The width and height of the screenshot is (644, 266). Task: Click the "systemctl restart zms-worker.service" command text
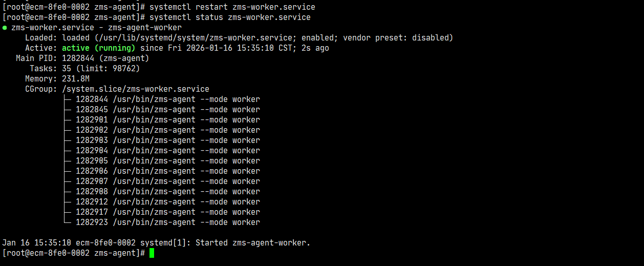click(232, 7)
